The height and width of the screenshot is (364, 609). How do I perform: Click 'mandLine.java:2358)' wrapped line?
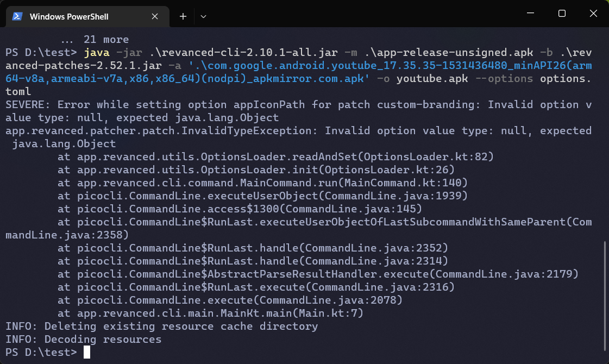[x=67, y=235]
